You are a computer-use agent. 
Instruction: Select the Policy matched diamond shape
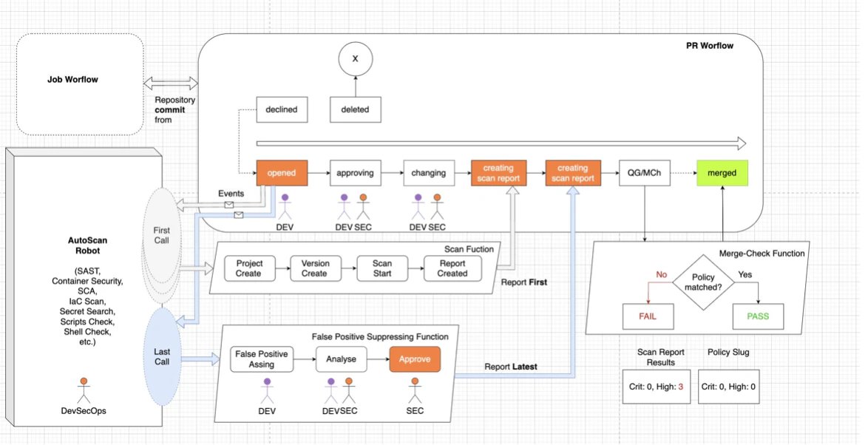(x=703, y=282)
